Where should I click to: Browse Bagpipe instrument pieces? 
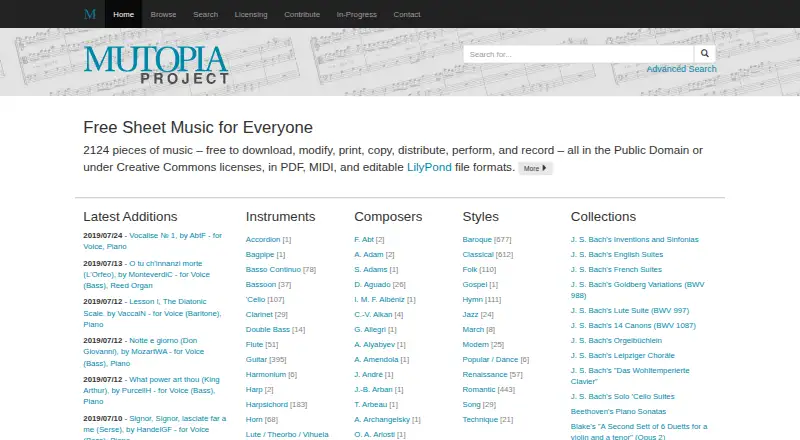[260, 254]
